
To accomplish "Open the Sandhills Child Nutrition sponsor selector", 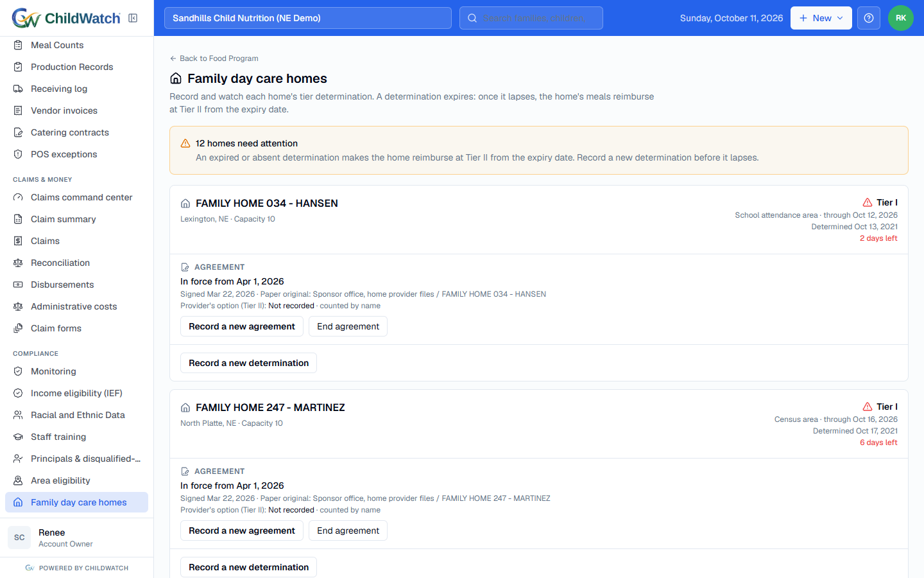I will pos(308,18).
